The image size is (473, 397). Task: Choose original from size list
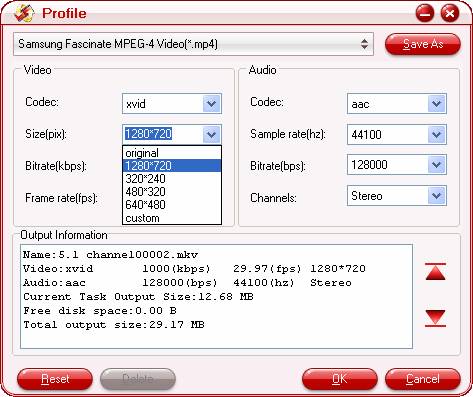pos(172,153)
